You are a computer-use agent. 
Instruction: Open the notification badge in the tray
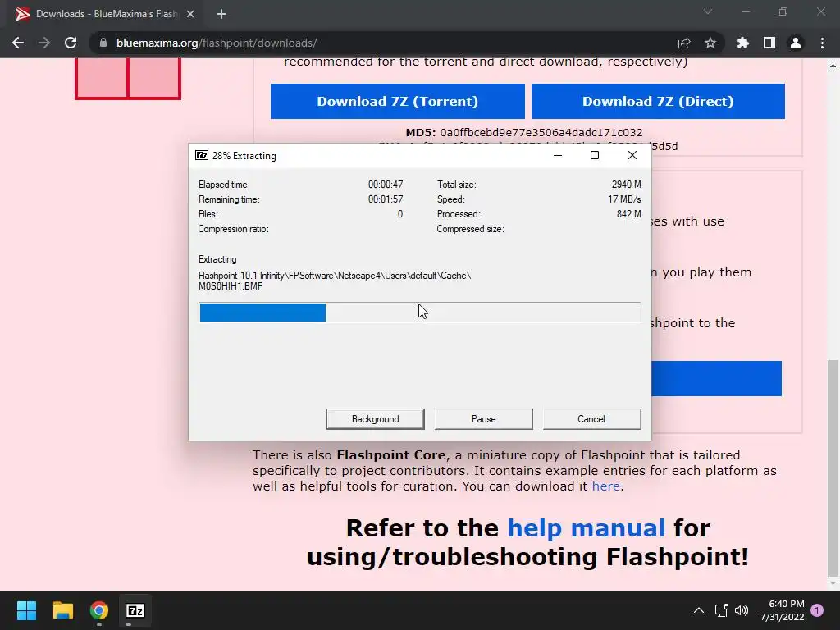point(817,610)
